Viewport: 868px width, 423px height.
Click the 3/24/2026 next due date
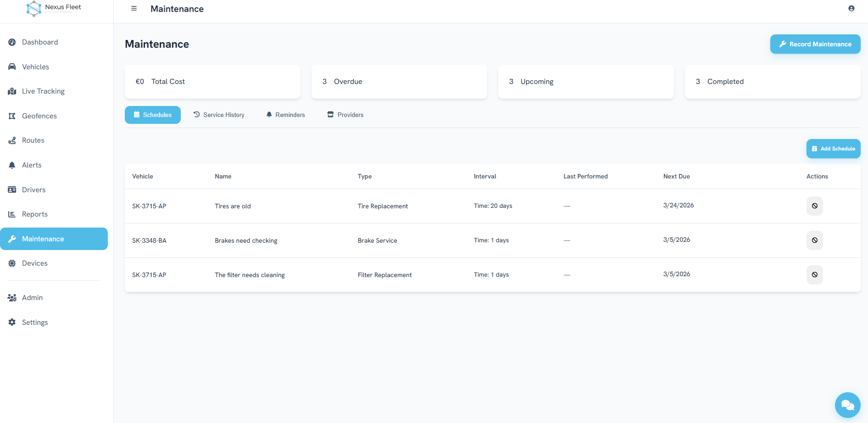[x=678, y=205]
